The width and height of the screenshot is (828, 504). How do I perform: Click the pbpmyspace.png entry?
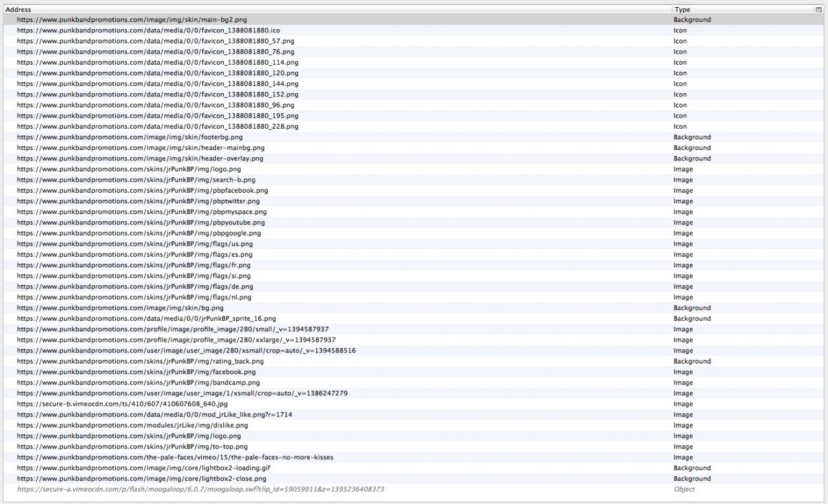pos(414,212)
